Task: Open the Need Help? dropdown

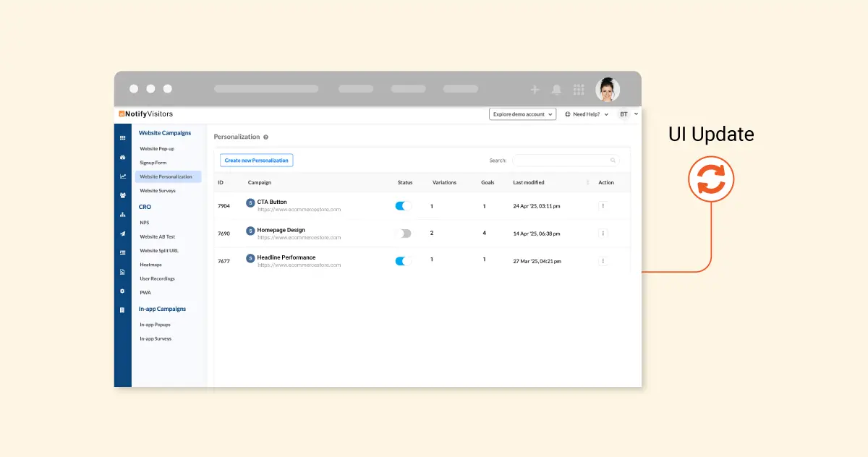Action: [x=587, y=114]
